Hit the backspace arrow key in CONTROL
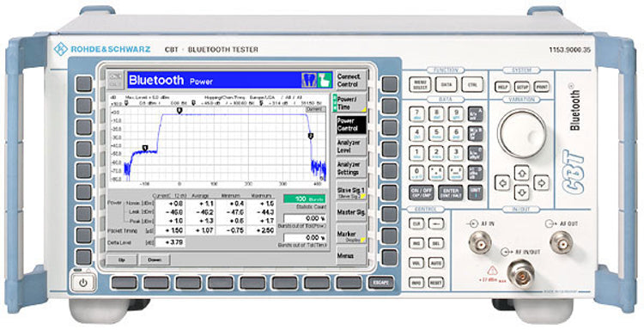The width and height of the screenshot is (644, 330). [x=436, y=223]
